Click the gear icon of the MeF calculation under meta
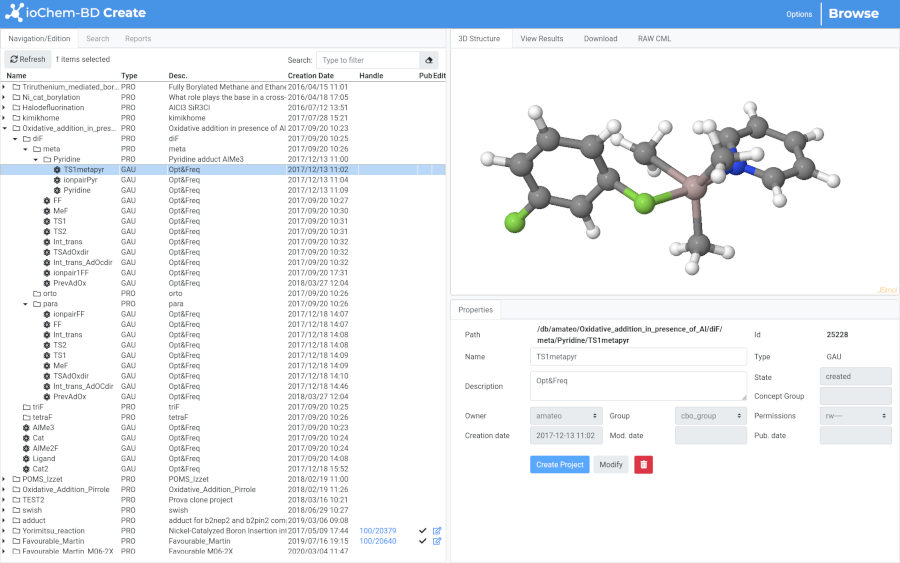900x563 pixels. click(46, 211)
